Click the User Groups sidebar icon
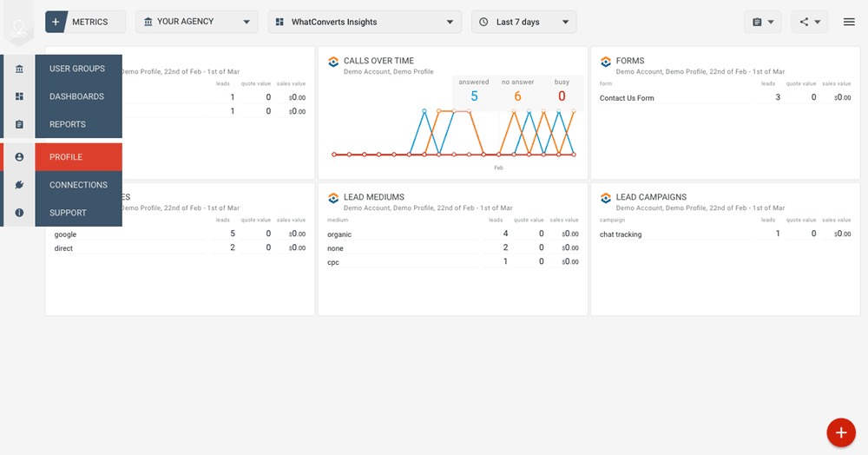 [19, 69]
